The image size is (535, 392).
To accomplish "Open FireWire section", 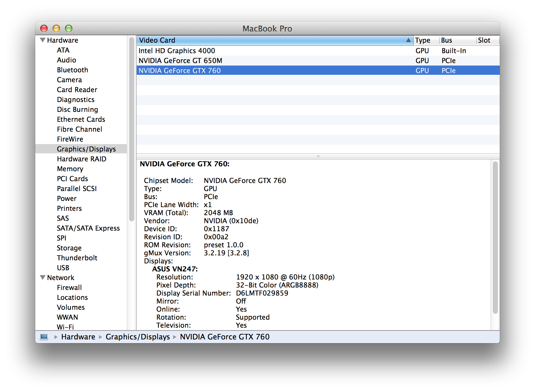I will click(x=70, y=139).
